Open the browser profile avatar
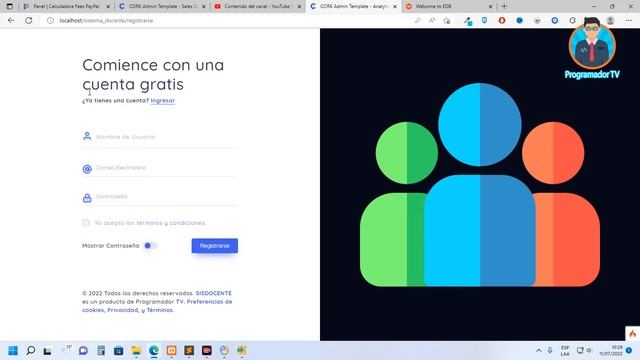The width and height of the screenshot is (640, 360). coord(611,20)
